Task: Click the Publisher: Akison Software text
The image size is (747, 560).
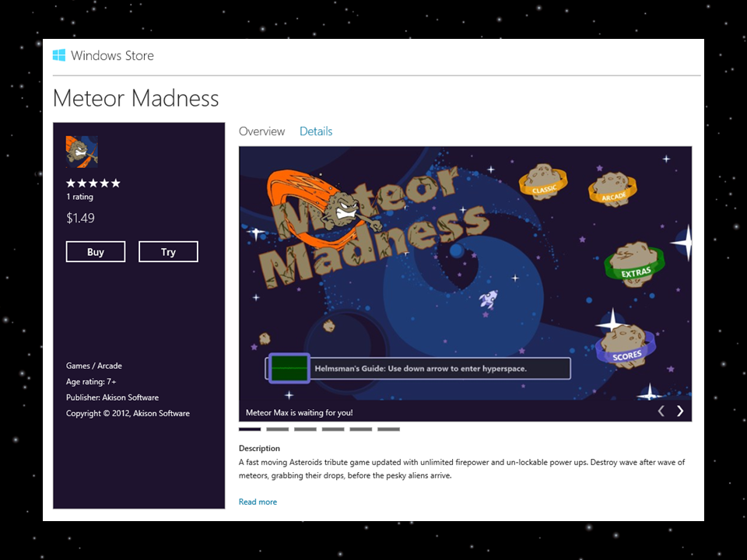Action: click(112, 397)
